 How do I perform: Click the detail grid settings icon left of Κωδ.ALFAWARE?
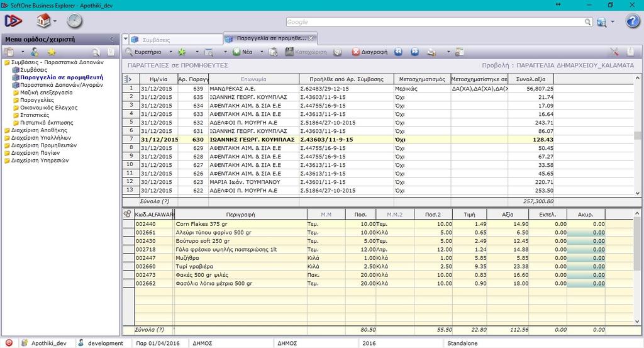click(127, 214)
